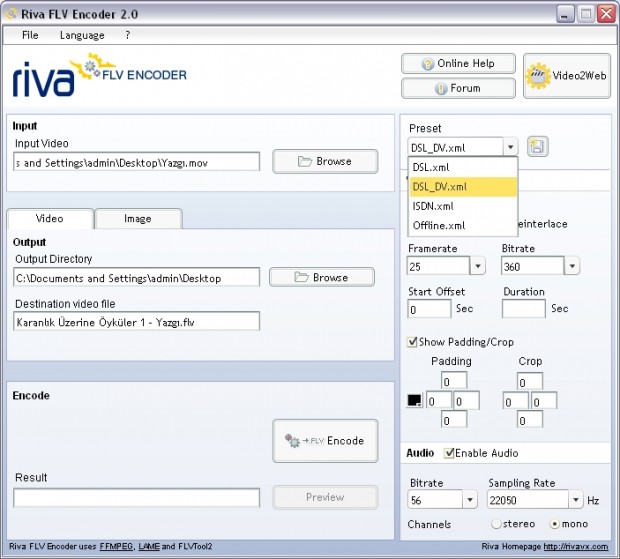Minimize the Riva FLV Encoder window
Viewport: 620px width, 559px height.
[x=565, y=14]
